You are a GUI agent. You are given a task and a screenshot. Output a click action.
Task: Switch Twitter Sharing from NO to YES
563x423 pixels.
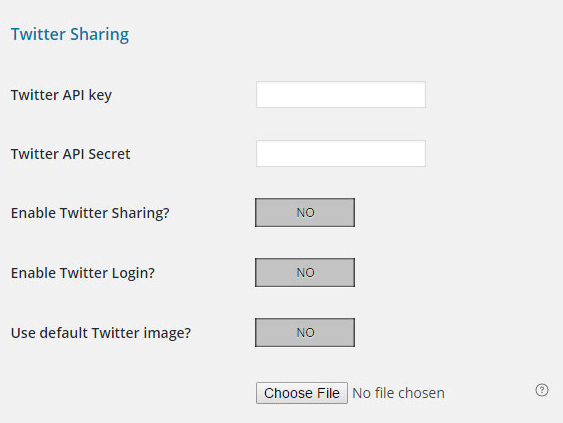pos(305,213)
